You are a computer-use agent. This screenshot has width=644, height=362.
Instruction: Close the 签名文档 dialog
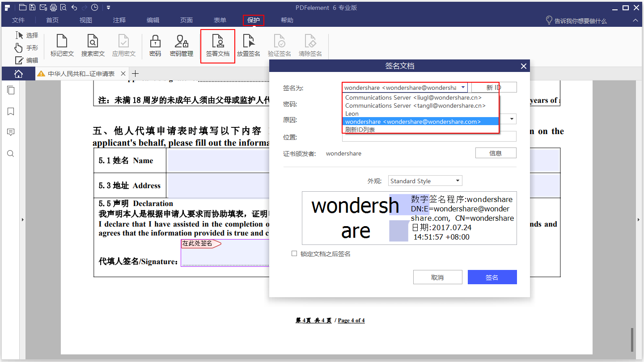(x=524, y=66)
